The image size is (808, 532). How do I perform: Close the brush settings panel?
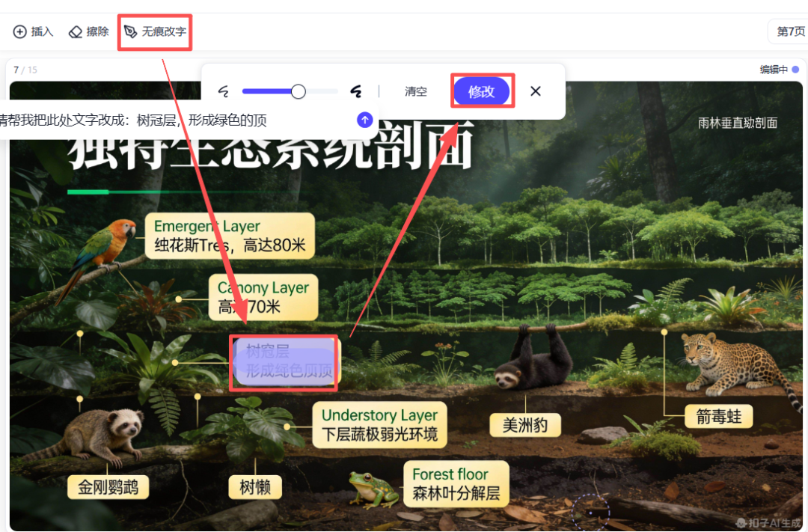point(536,91)
